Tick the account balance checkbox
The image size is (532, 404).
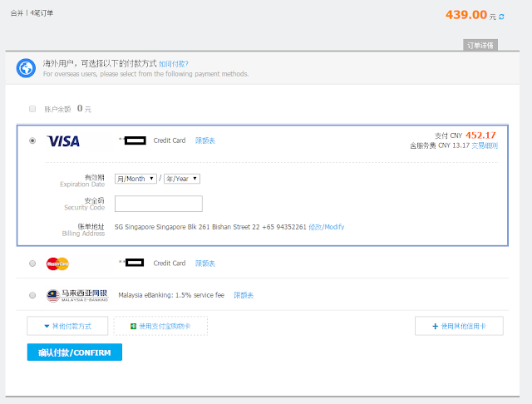(32, 109)
